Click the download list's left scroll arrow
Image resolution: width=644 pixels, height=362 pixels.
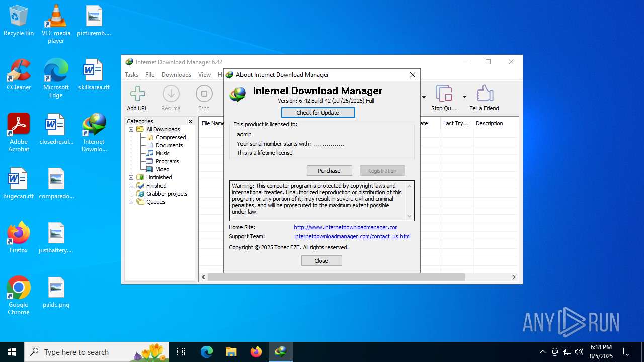(x=203, y=277)
